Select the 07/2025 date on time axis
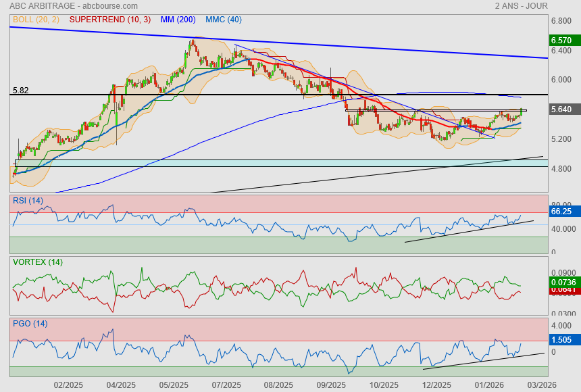Screen dimensions: 581x392 pos(226,385)
